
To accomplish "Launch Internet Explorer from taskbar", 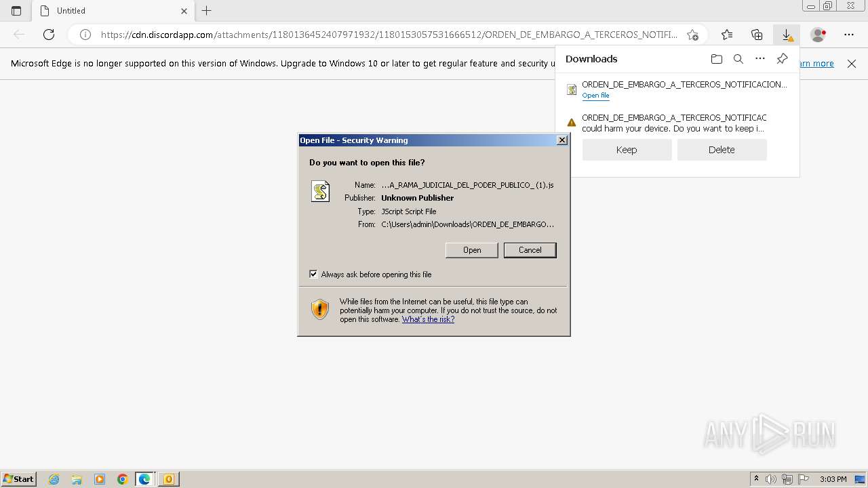I will tap(54, 479).
